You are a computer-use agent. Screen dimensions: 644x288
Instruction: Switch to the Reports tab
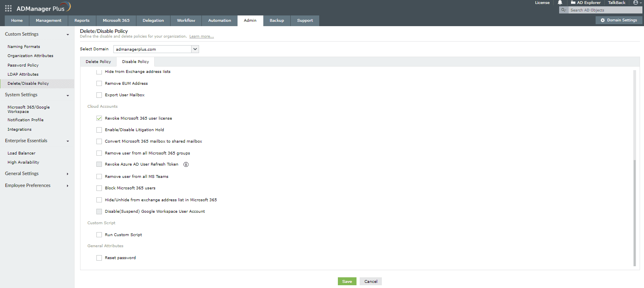click(x=82, y=21)
